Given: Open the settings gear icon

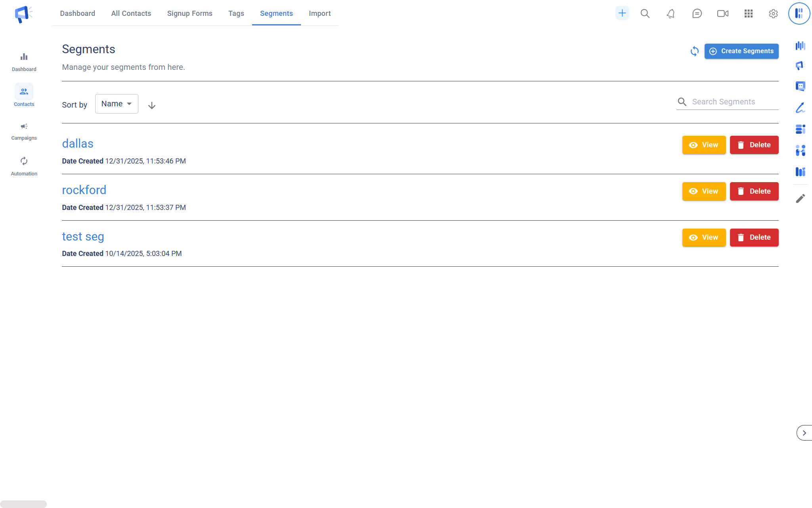Looking at the screenshot, I should coord(773,14).
